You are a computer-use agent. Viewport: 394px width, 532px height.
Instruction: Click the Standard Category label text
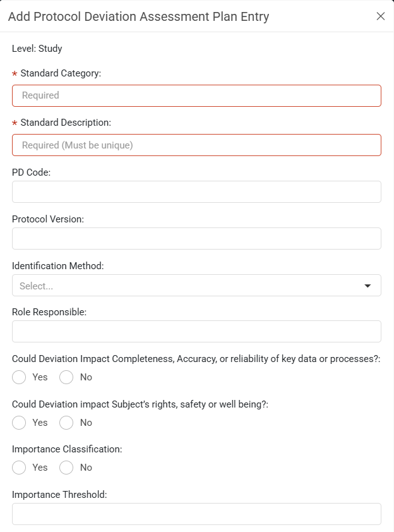(x=61, y=73)
